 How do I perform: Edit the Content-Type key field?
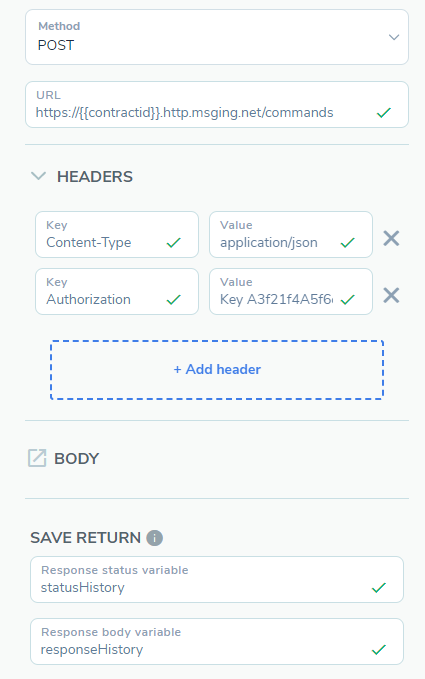117,234
